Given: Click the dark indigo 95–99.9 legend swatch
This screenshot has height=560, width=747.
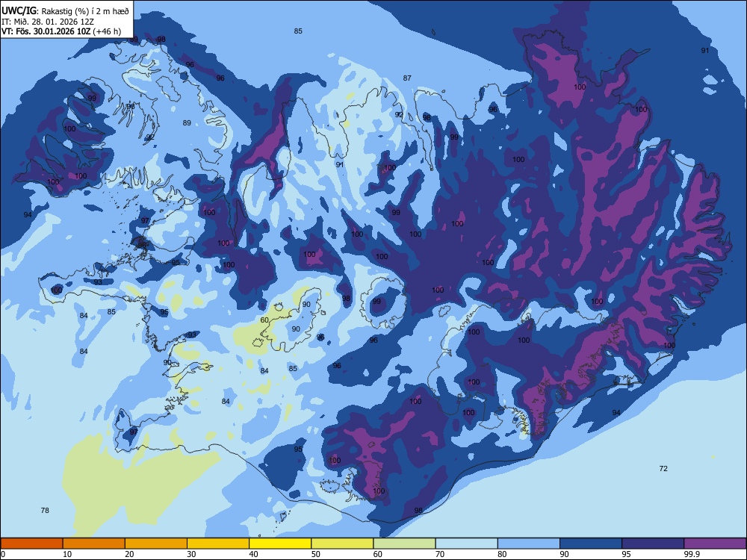Looking at the screenshot, I should coord(653,544).
